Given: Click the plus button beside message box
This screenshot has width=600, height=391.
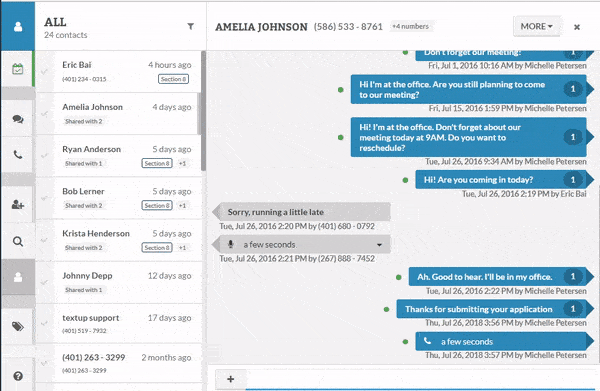Looking at the screenshot, I should 230,379.
